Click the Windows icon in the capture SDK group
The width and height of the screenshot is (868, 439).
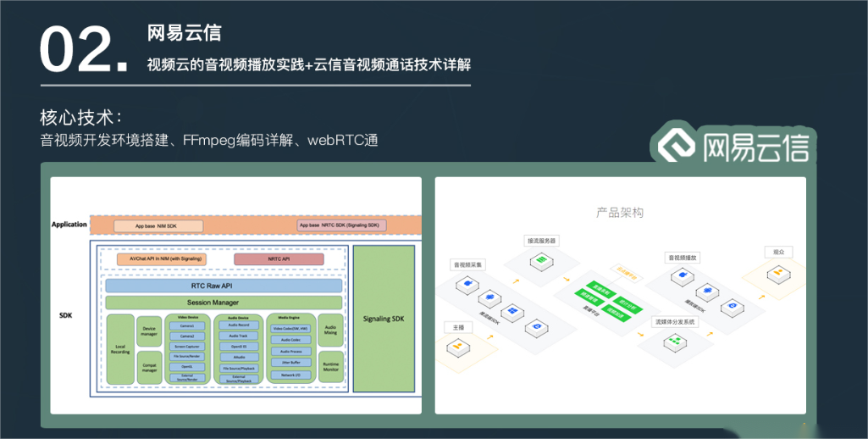(512, 312)
